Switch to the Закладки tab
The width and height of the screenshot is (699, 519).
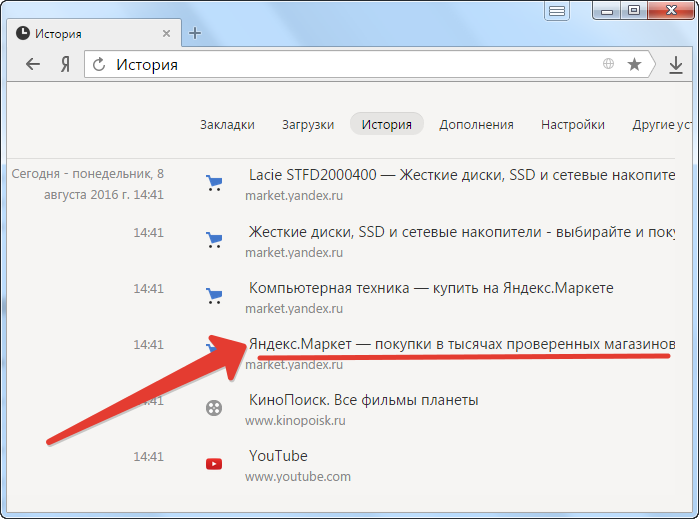(227, 125)
